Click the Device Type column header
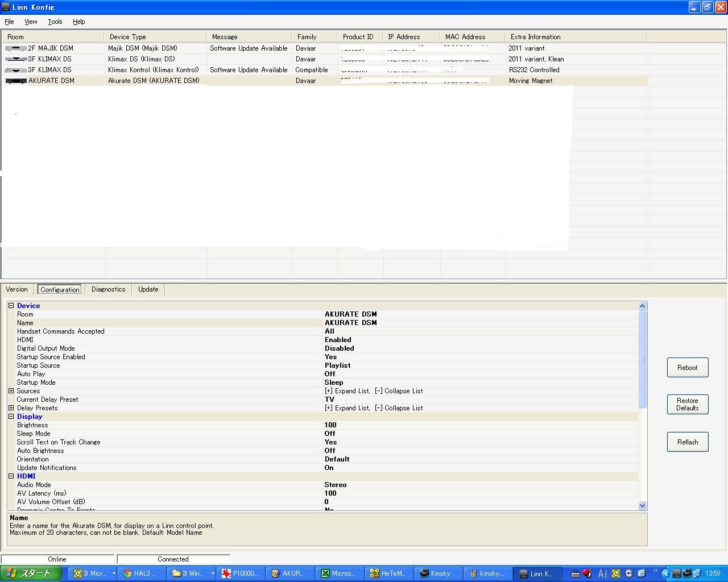Image resolution: width=728 pixels, height=582 pixels. 155,37
